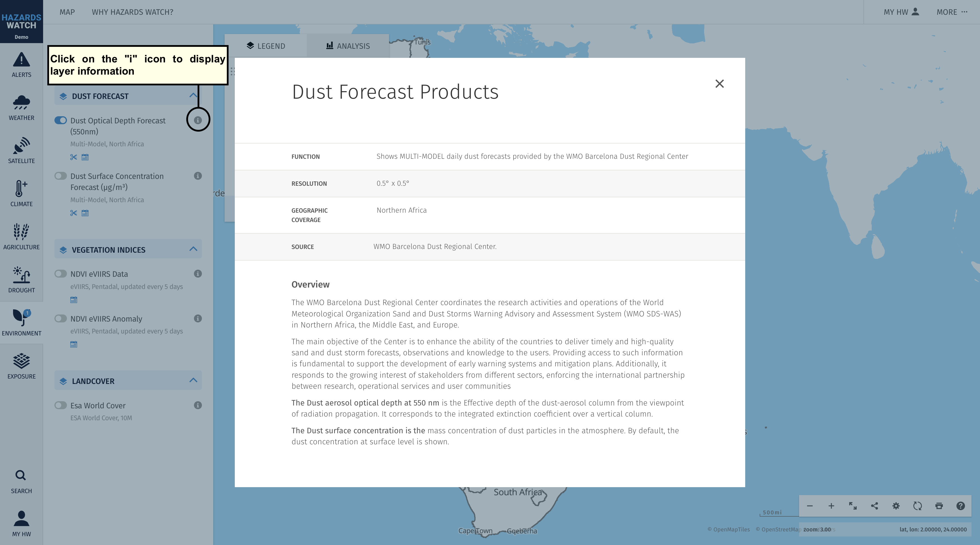Click the share icon in map toolbar

874,506
